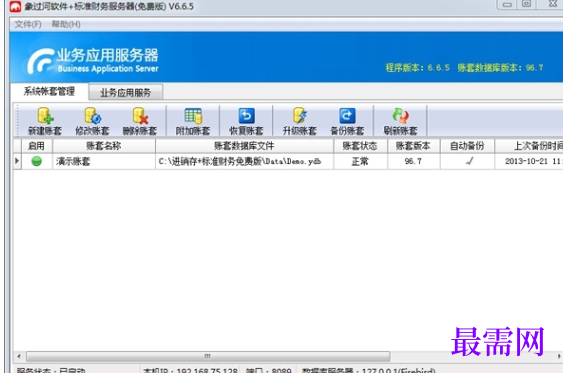Minimize the server window
Viewport: 563px width, 373px height.
click(x=507, y=4)
